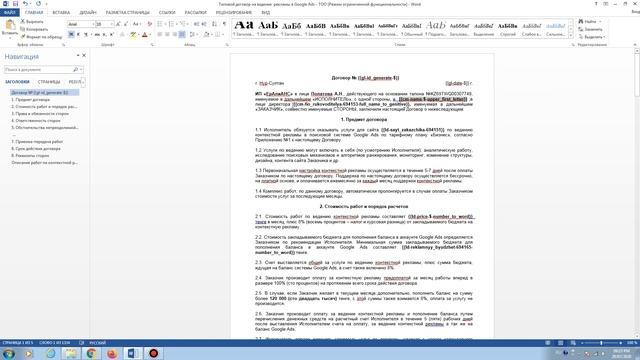Adjust the zoom slider in status bar

tap(601, 343)
